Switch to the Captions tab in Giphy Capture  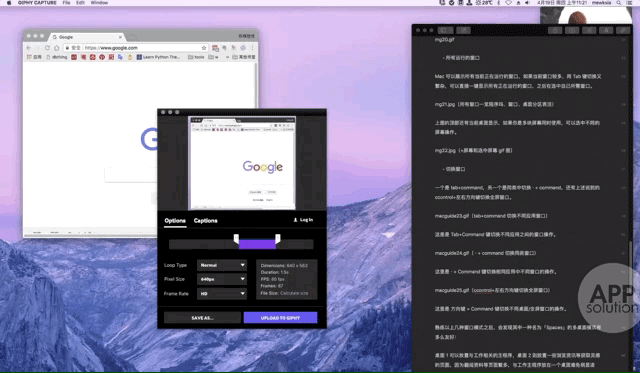[x=205, y=220]
